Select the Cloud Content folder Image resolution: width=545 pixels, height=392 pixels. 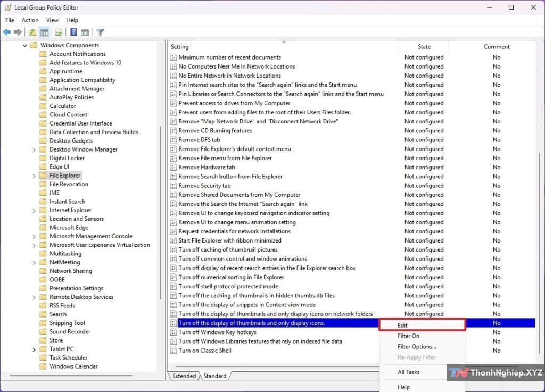tap(69, 114)
